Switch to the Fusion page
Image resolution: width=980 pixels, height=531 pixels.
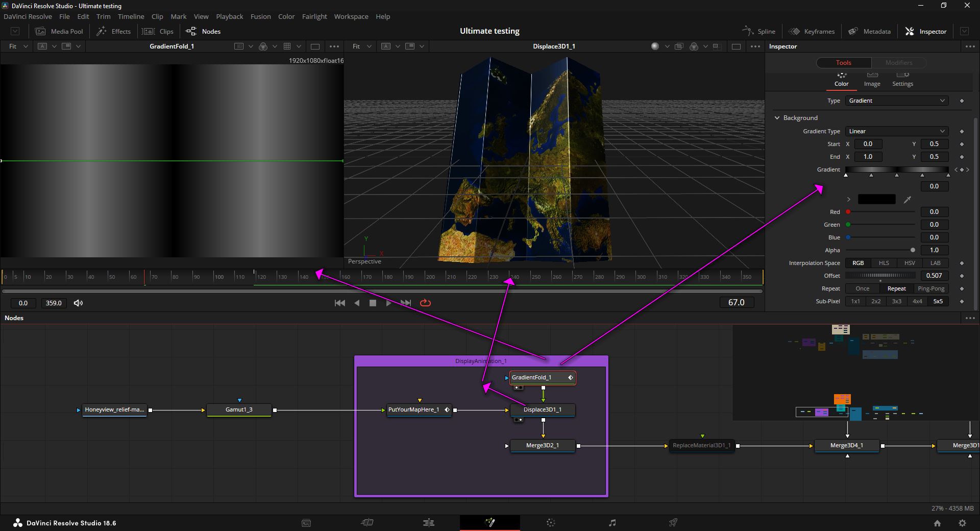(490, 523)
